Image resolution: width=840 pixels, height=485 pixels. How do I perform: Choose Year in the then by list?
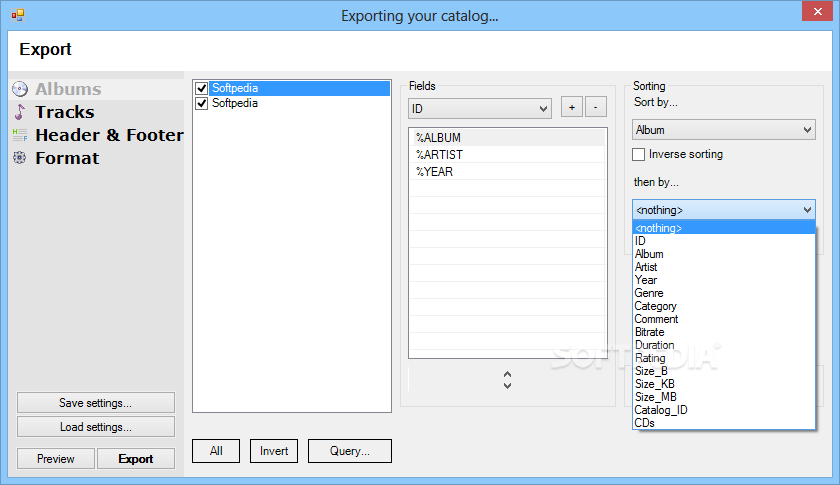[x=724, y=280]
